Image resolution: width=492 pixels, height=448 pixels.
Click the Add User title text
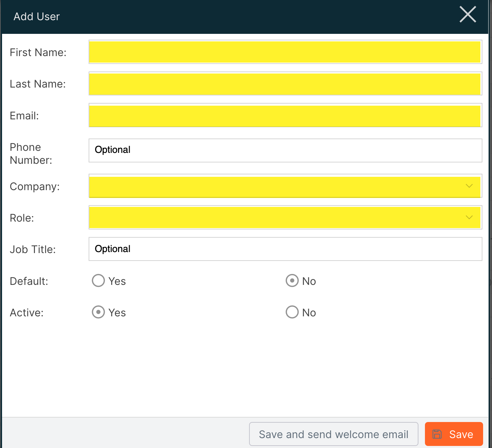[x=37, y=16]
